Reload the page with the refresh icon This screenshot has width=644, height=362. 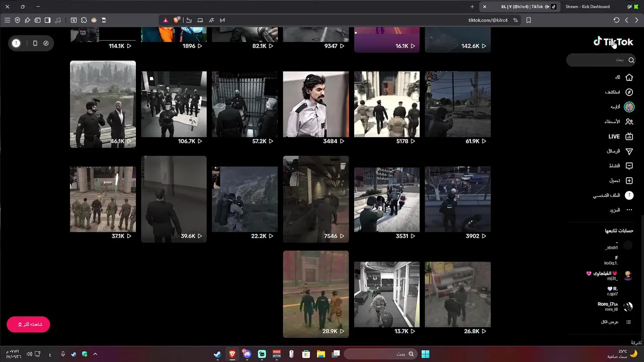click(616, 20)
